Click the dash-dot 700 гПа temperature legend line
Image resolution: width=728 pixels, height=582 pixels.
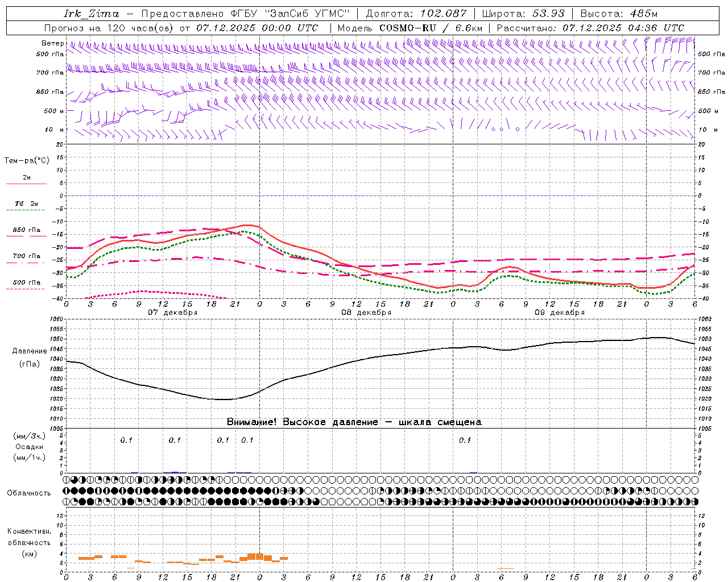tap(26, 263)
